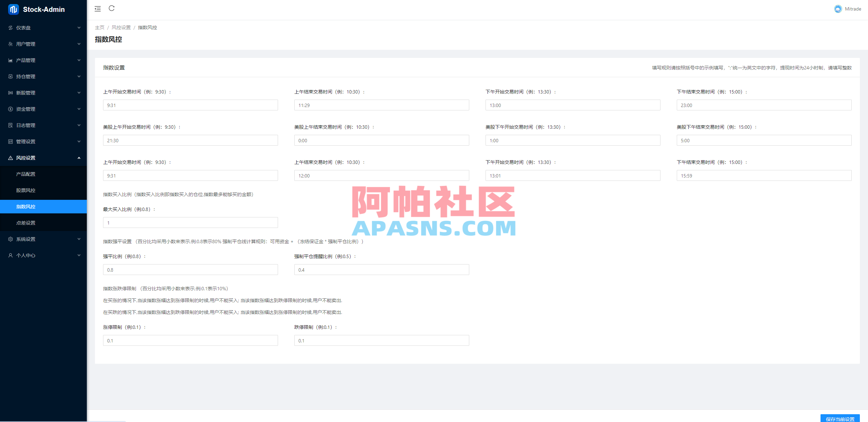Switch to the 股票风控 submenu item
The width and height of the screenshot is (868, 422).
coord(25,190)
